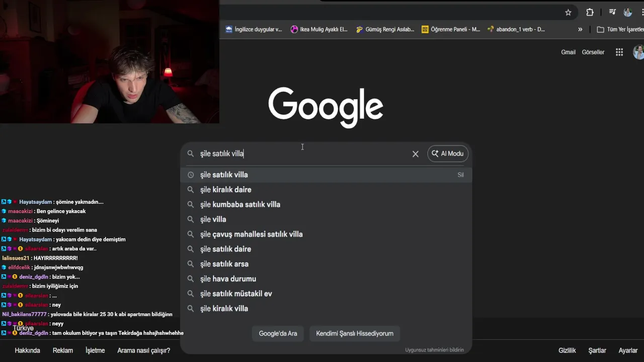Open Şartlar footer link
Image resolution: width=644 pixels, height=362 pixels.
597,350
